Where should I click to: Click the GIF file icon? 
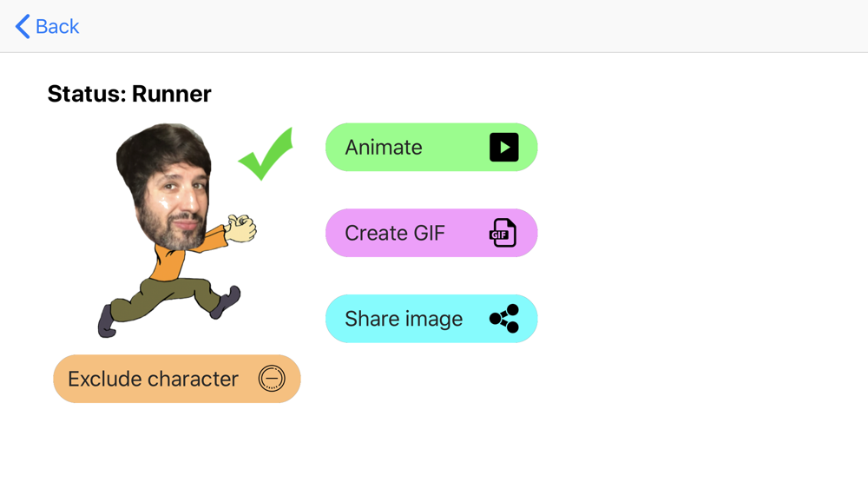(503, 233)
